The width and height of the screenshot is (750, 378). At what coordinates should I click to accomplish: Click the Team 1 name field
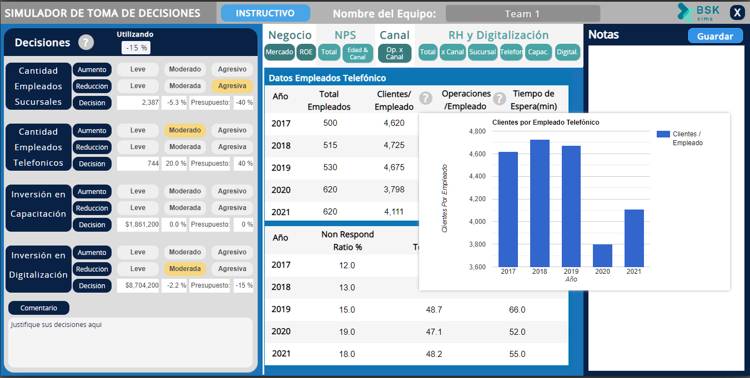[x=523, y=14]
